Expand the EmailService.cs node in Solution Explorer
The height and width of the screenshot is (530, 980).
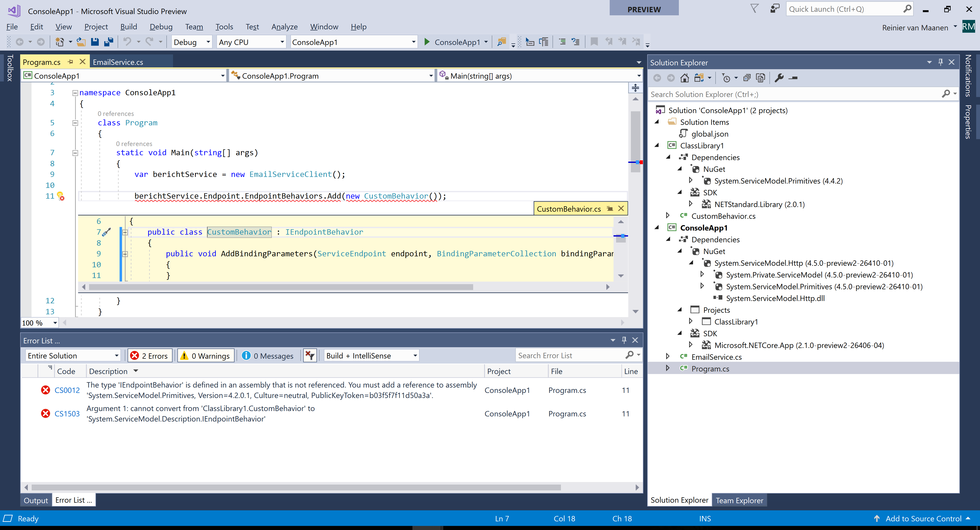tap(668, 356)
